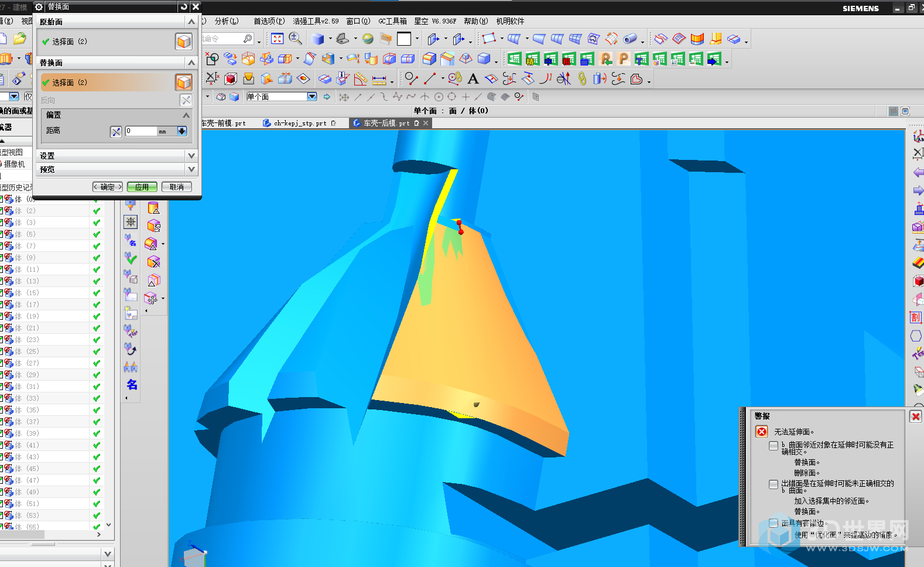Click the sketch line tool icon

pos(430,78)
